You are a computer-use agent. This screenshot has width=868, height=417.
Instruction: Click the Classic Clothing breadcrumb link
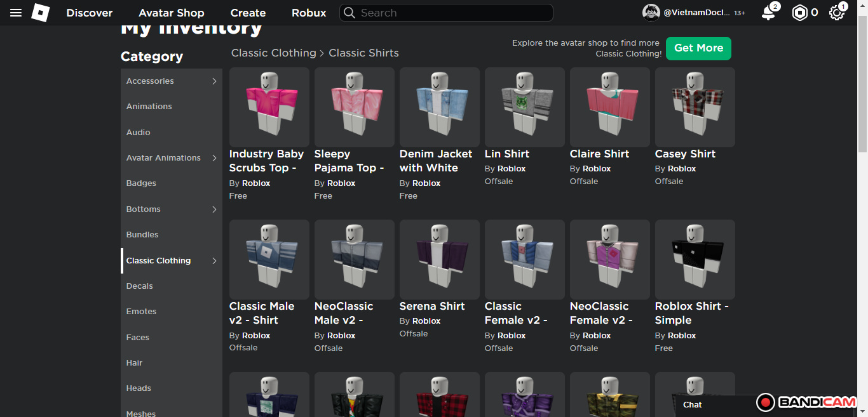273,53
